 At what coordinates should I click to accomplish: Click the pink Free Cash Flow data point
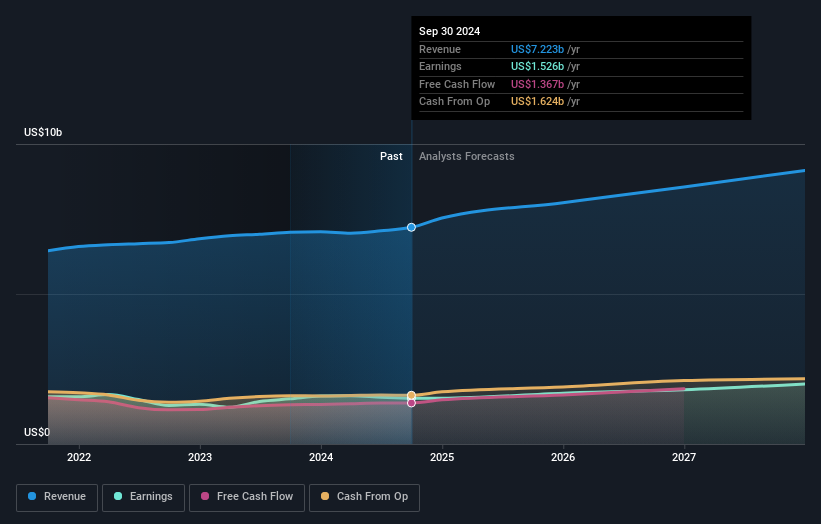click(412, 403)
